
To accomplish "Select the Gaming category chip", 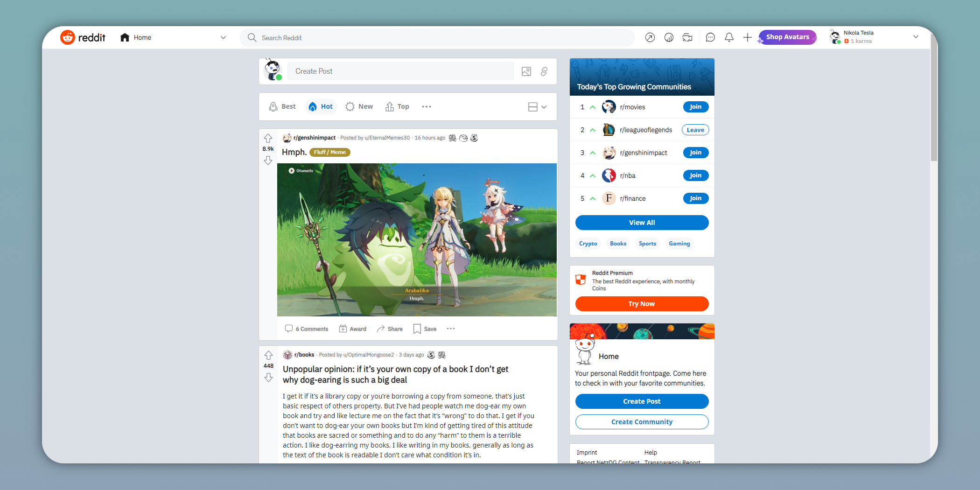I will [679, 244].
